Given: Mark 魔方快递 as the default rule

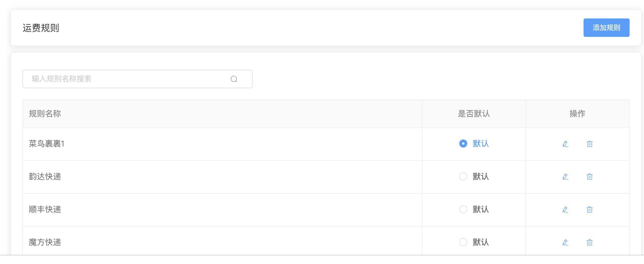Looking at the screenshot, I should 463,242.
